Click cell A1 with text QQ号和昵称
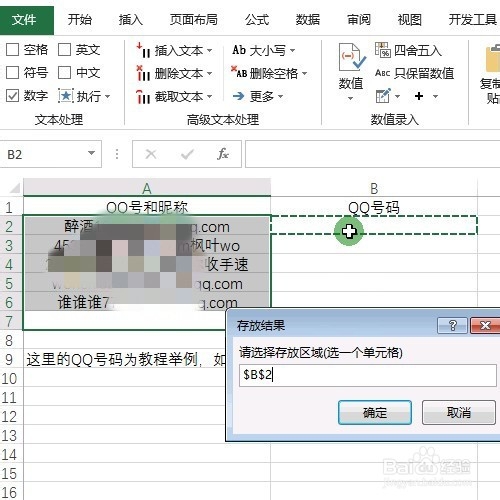Viewport: 500px width, 500px height. pyautogui.click(x=147, y=207)
